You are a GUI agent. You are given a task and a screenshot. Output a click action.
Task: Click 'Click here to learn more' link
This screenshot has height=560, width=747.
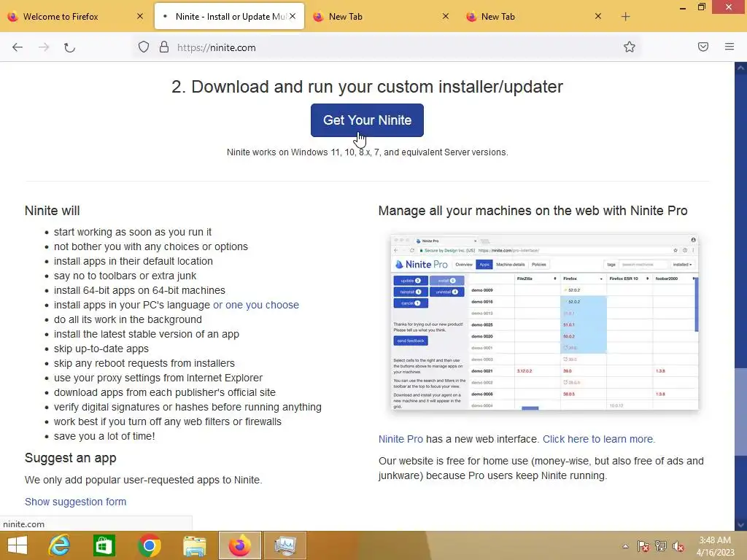click(599, 439)
